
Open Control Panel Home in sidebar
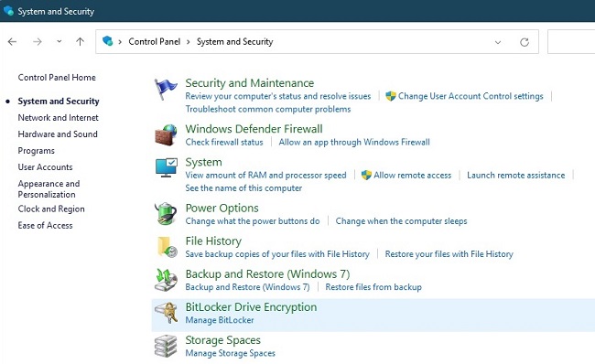(x=57, y=78)
